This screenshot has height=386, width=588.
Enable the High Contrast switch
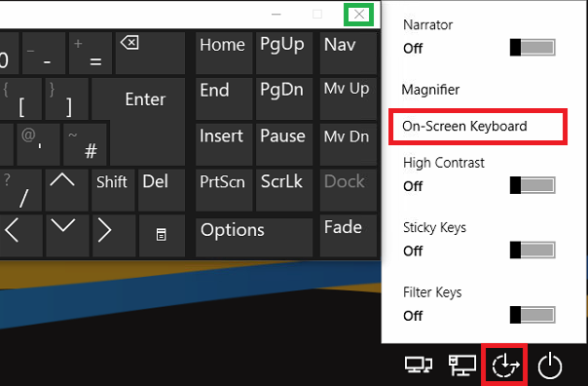533,185
